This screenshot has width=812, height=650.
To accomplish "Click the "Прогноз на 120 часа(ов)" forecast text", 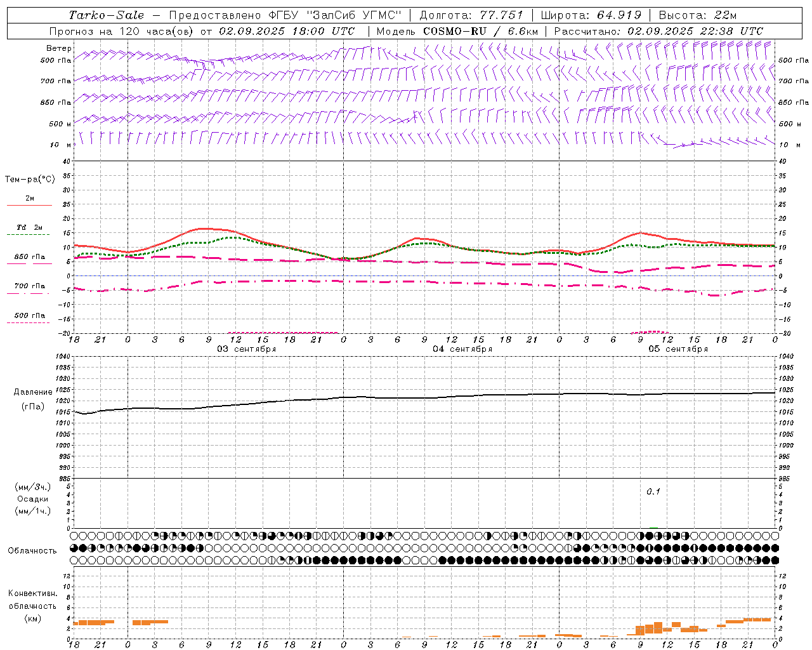I will [x=122, y=31].
